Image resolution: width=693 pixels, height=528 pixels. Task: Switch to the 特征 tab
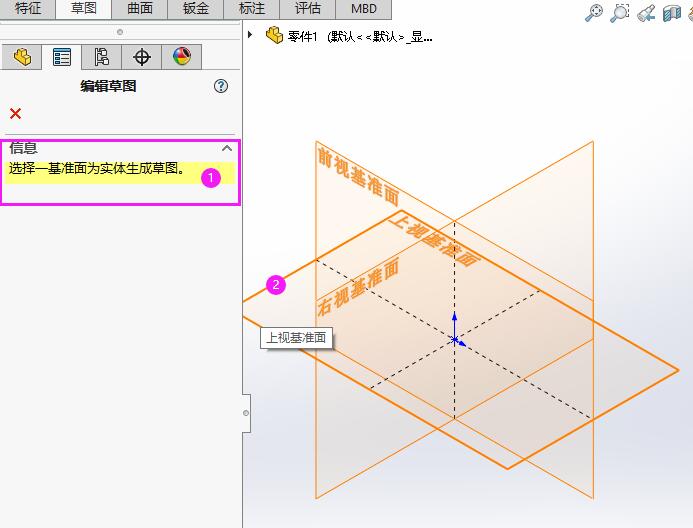pyautogui.click(x=27, y=9)
